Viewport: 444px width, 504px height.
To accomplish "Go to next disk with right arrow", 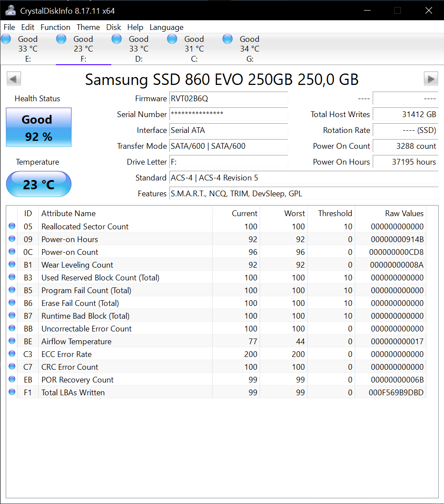I will tap(431, 79).
